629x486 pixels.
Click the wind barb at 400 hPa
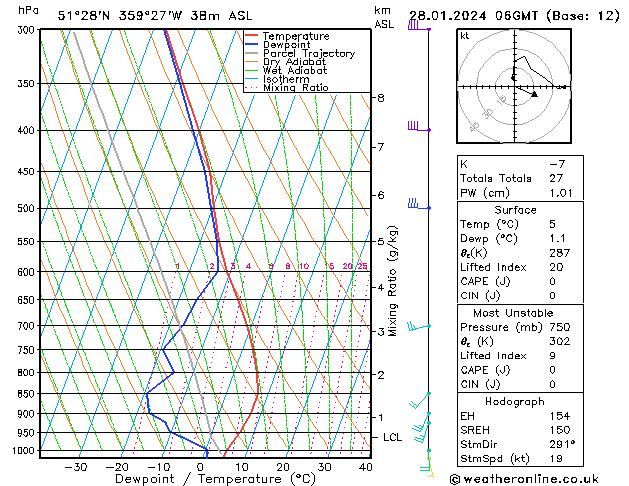point(419,126)
